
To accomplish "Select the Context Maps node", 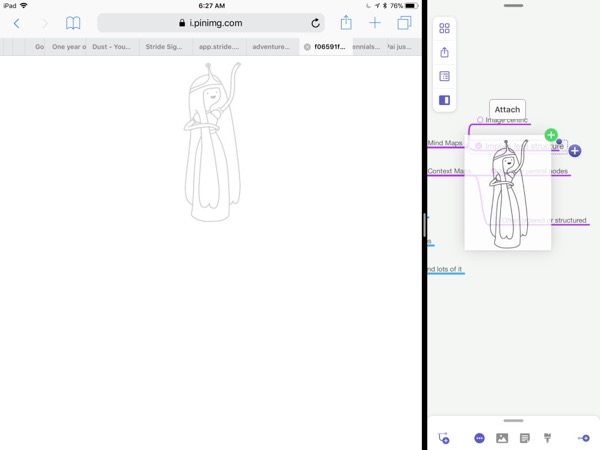I will point(447,171).
